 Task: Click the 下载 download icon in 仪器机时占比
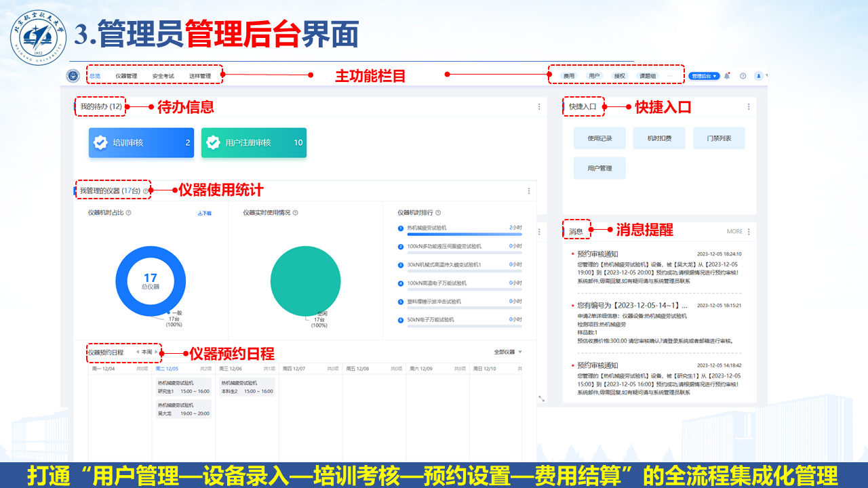click(204, 213)
